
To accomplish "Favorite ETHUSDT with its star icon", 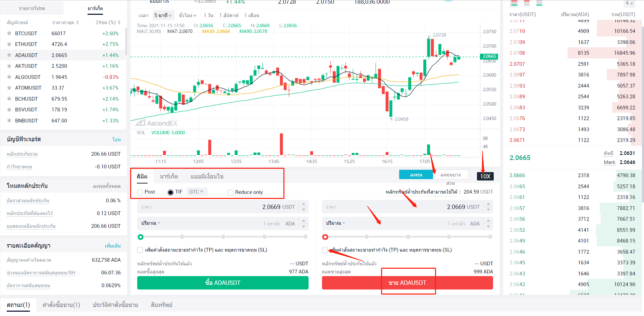I will (9, 44).
